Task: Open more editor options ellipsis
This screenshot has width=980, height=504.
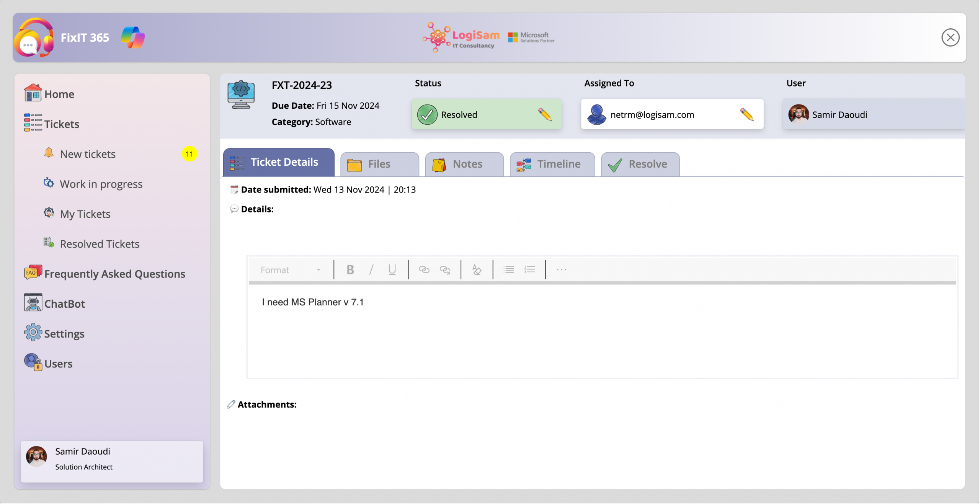Action: (x=562, y=270)
